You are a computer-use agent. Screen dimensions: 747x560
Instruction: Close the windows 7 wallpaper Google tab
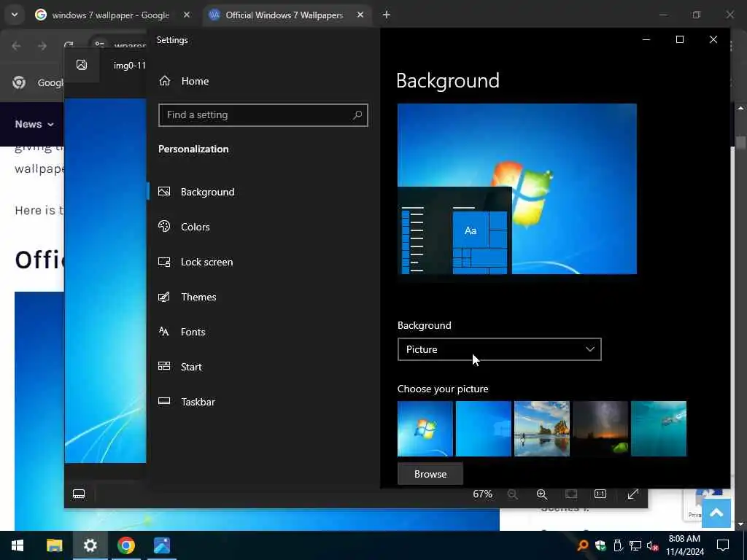click(x=187, y=15)
